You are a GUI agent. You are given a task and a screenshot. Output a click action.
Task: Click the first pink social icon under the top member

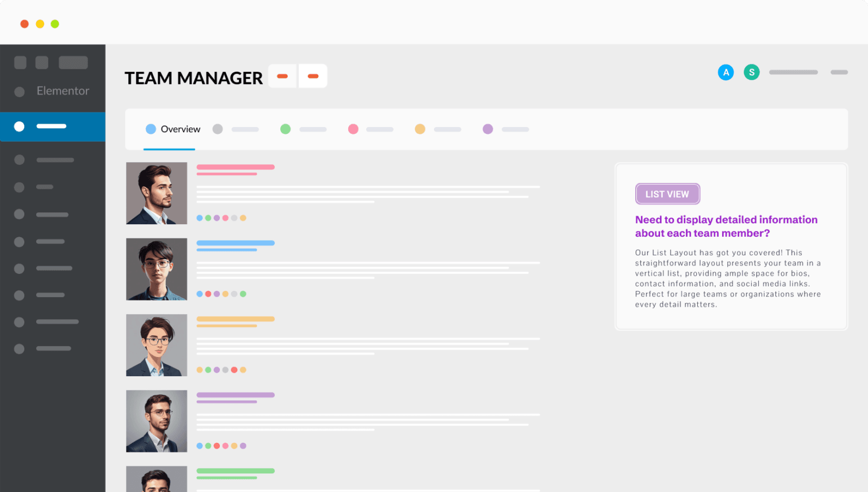225,217
